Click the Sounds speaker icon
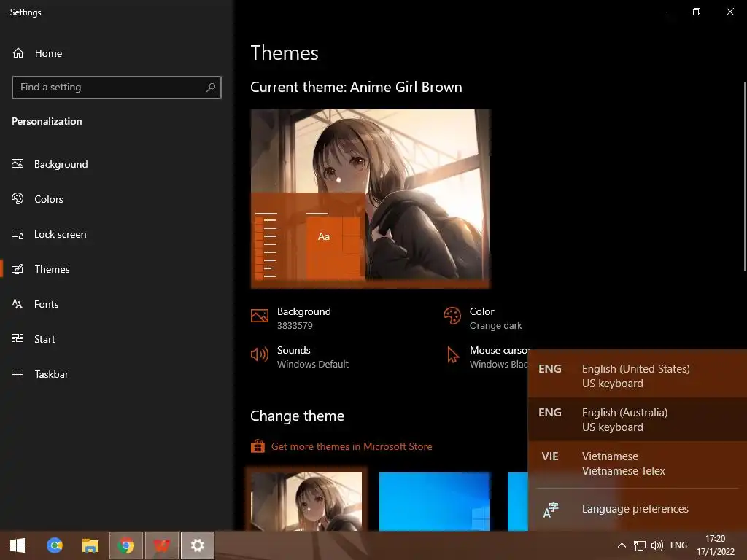The image size is (747, 560). 260,354
